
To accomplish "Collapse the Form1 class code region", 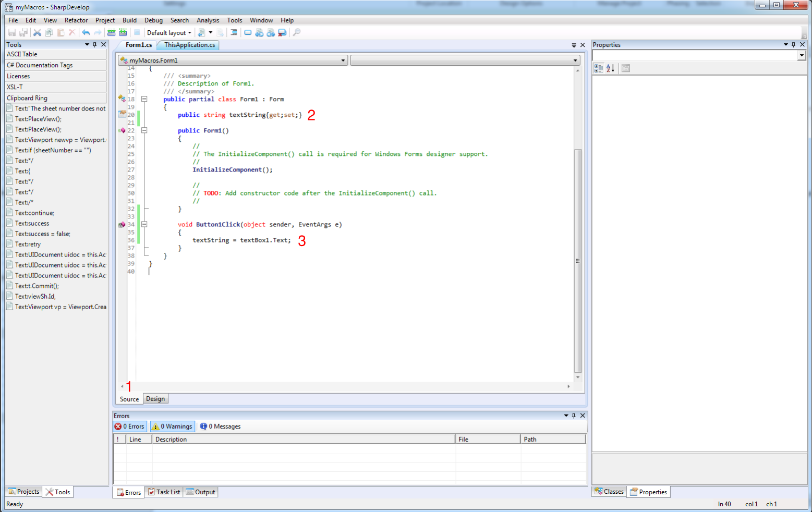I will click(x=144, y=99).
